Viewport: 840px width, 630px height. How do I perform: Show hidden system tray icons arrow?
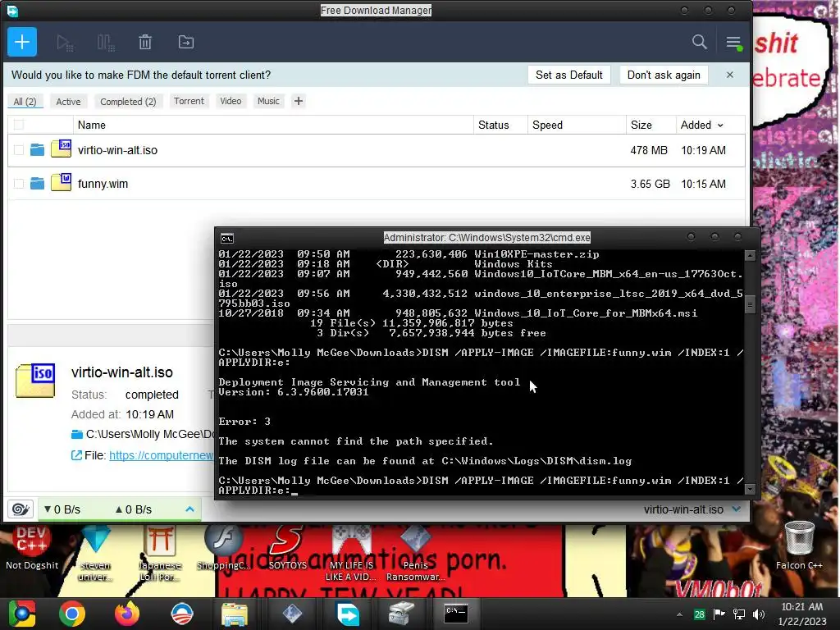coord(679,615)
